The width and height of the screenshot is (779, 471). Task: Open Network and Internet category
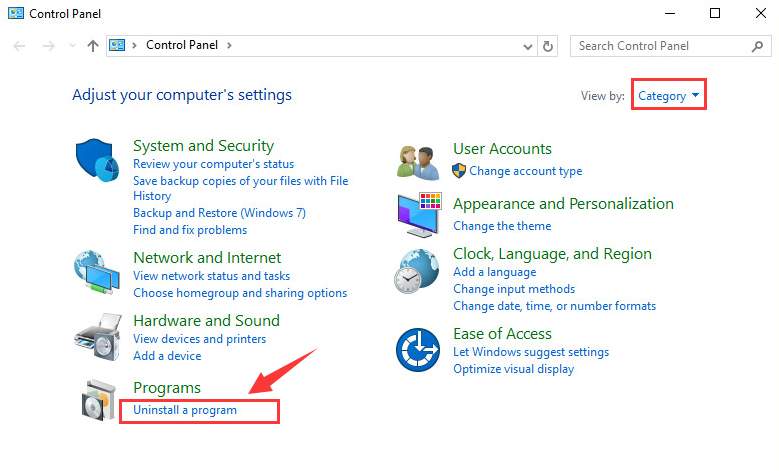click(207, 257)
